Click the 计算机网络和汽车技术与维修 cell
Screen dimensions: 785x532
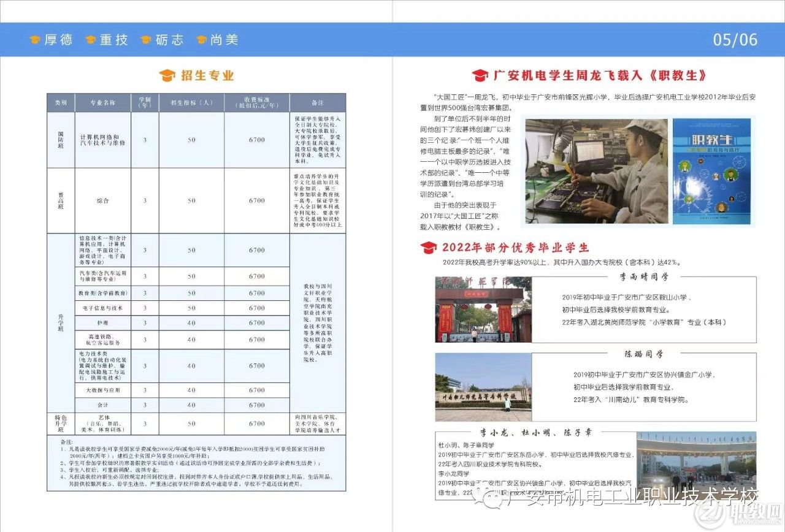click(x=103, y=140)
